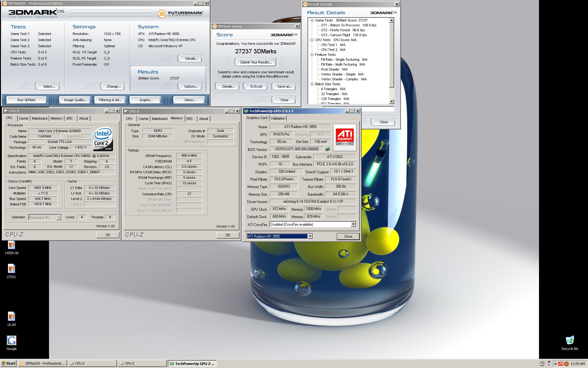The width and height of the screenshot is (588, 368).
Task: Click the system clock showing 12:09 AM
Action: pyautogui.click(x=578, y=364)
